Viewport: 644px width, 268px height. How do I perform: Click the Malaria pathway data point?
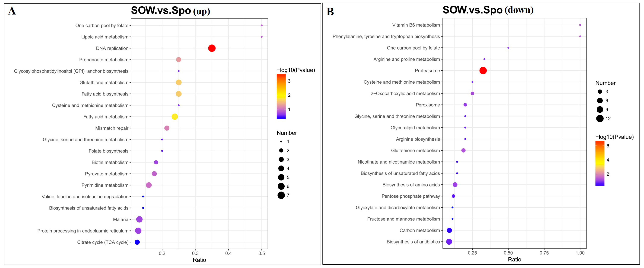[x=139, y=219]
